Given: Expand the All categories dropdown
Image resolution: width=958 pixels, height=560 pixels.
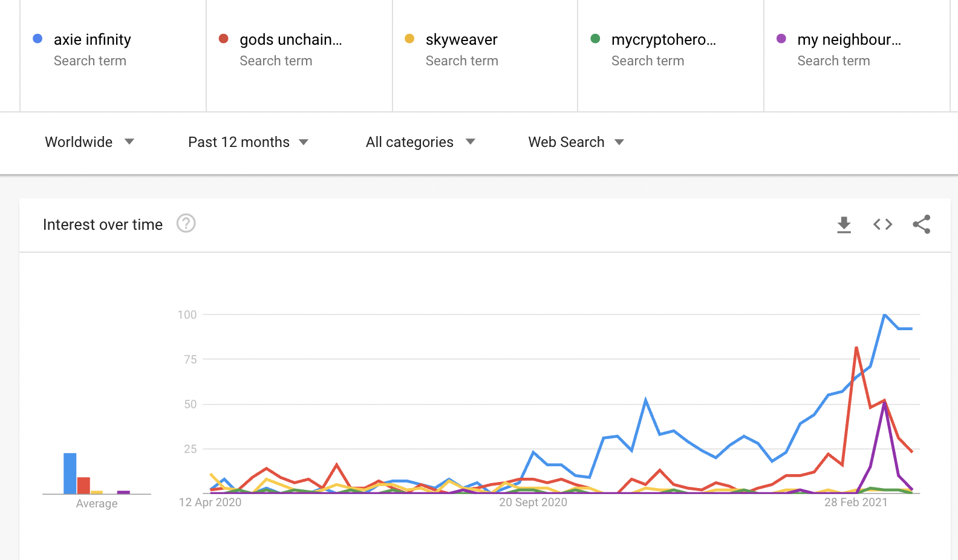Looking at the screenshot, I should (x=420, y=142).
